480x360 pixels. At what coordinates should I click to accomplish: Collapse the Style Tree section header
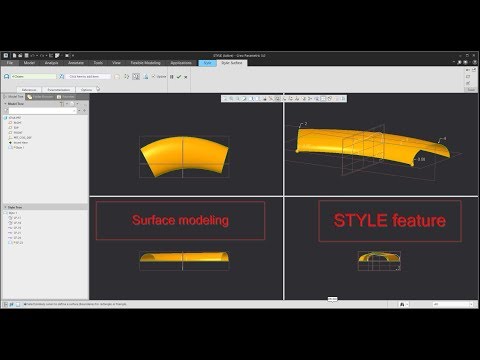coord(5,207)
